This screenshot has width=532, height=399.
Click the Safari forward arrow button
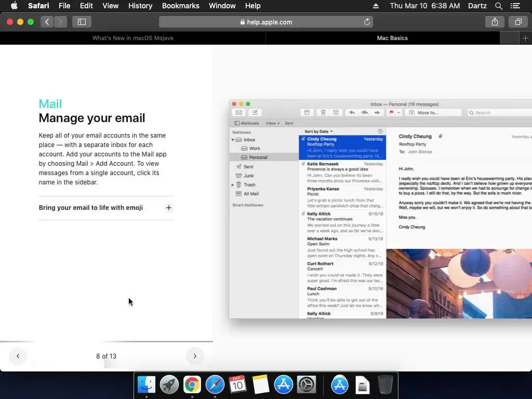pyautogui.click(x=60, y=22)
